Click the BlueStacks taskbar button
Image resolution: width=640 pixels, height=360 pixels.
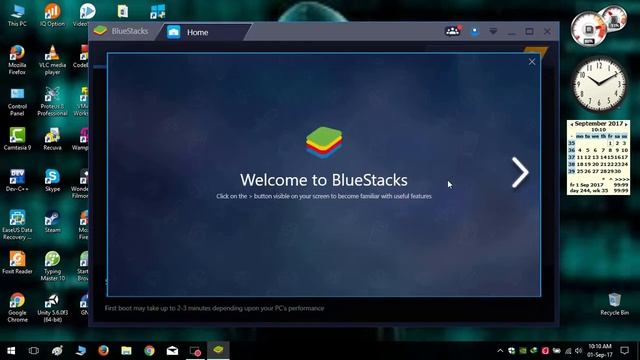tap(218, 350)
